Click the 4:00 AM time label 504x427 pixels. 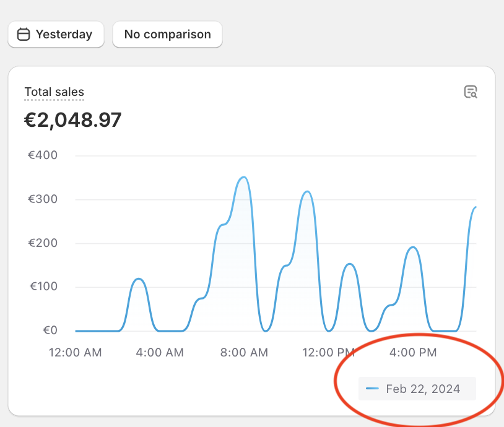(160, 353)
